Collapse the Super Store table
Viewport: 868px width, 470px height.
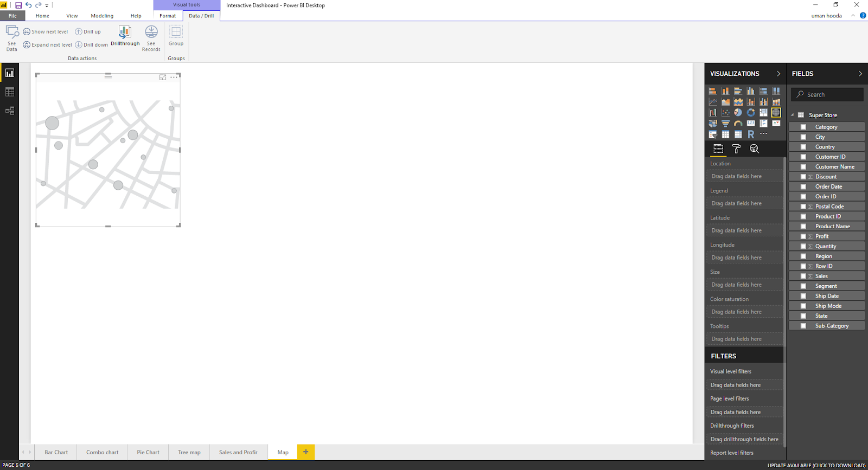(793, 115)
